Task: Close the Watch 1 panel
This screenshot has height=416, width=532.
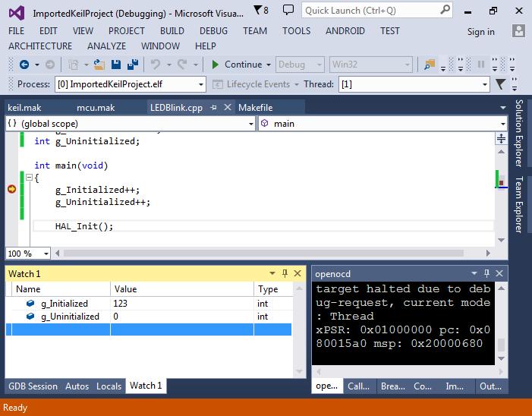Action: pos(297,273)
